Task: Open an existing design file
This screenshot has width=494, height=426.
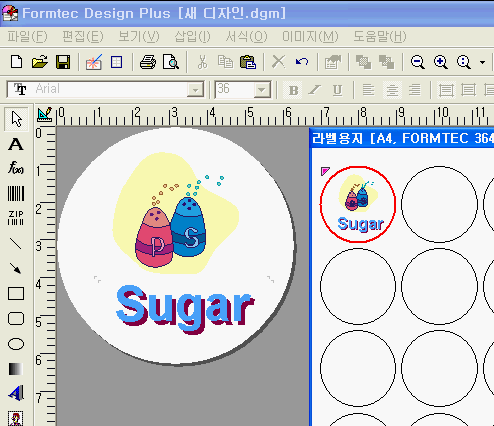Action: point(39,62)
